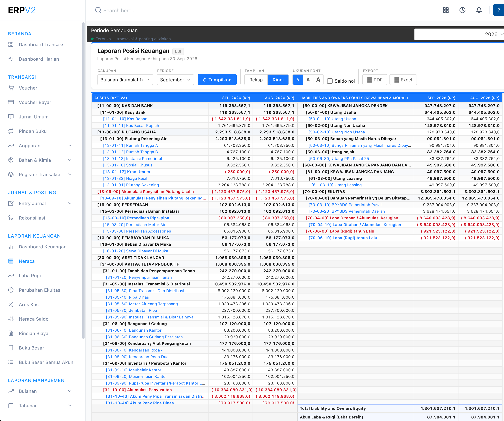The height and width of the screenshot is (421, 504).
Task: Open the Periode September dropdown
Action: pyautogui.click(x=175, y=80)
